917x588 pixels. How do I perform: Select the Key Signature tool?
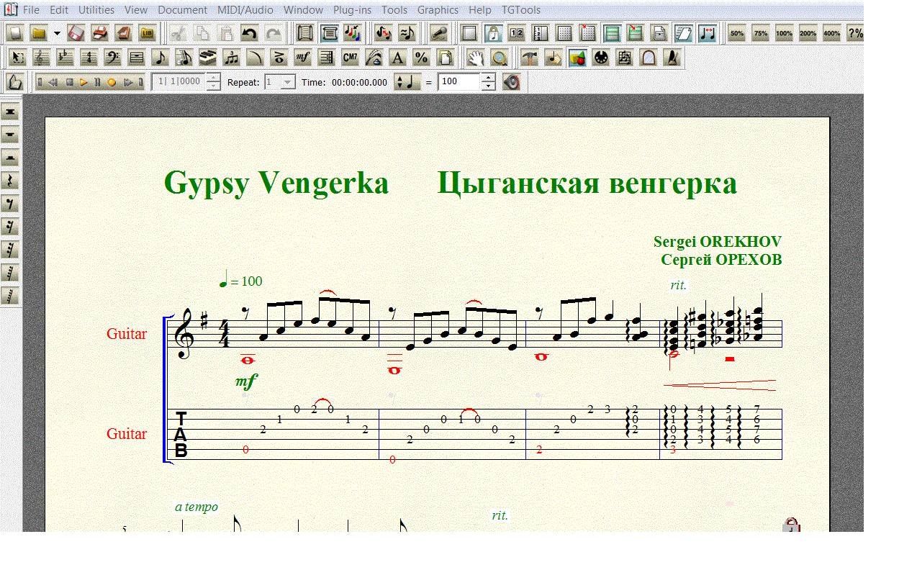point(65,58)
